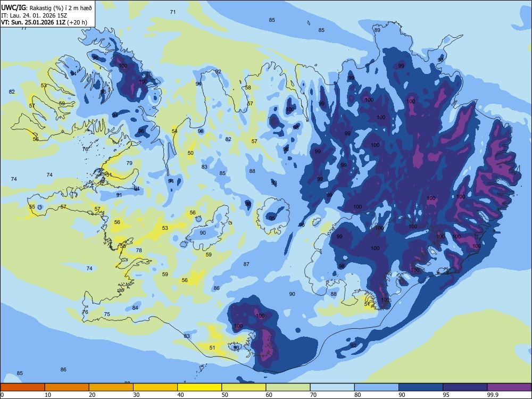Click the 30–40 amber legend swatch
This screenshot has width=532, height=399.
point(155,387)
